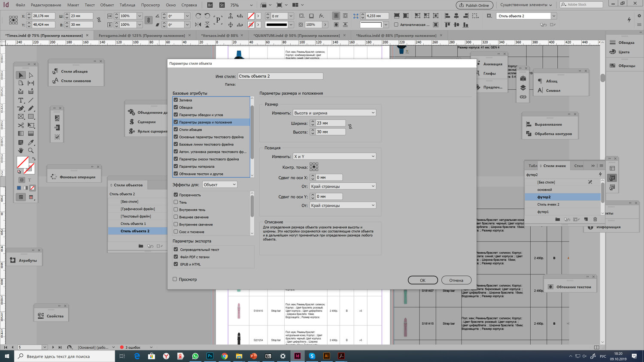Click the Имя стиля name field
The height and width of the screenshot is (362, 644).
click(280, 76)
